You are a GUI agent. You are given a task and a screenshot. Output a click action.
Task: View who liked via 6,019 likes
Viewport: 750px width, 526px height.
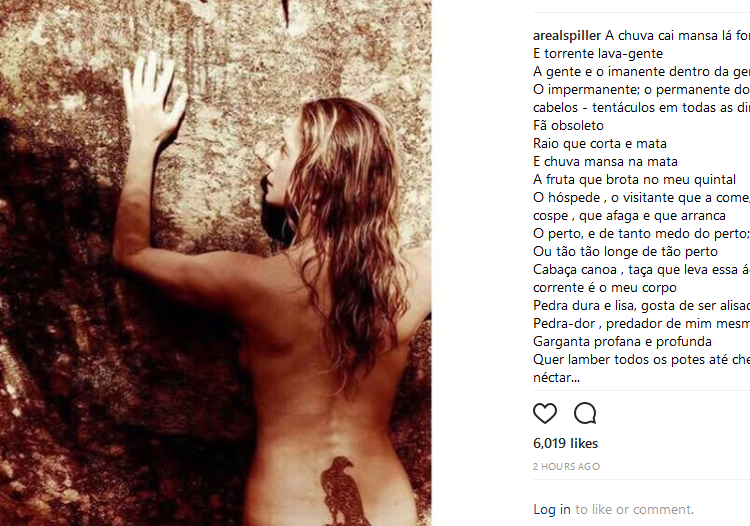[x=565, y=443]
